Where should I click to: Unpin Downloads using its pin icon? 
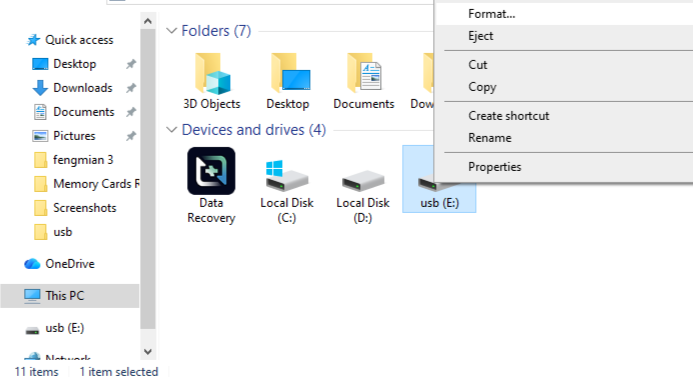(x=131, y=88)
